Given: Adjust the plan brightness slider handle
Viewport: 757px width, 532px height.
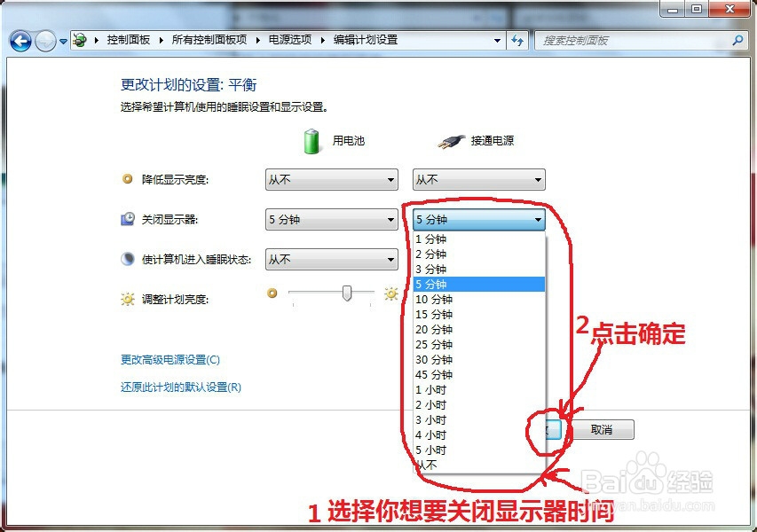Looking at the screenshot, I should tap(347, 293).
